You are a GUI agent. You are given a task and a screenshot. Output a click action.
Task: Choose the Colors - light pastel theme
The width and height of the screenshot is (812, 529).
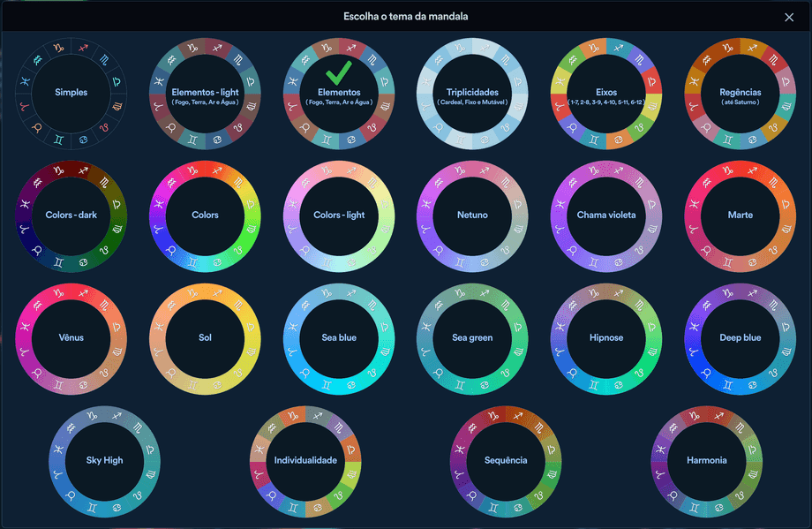point(339,216)
